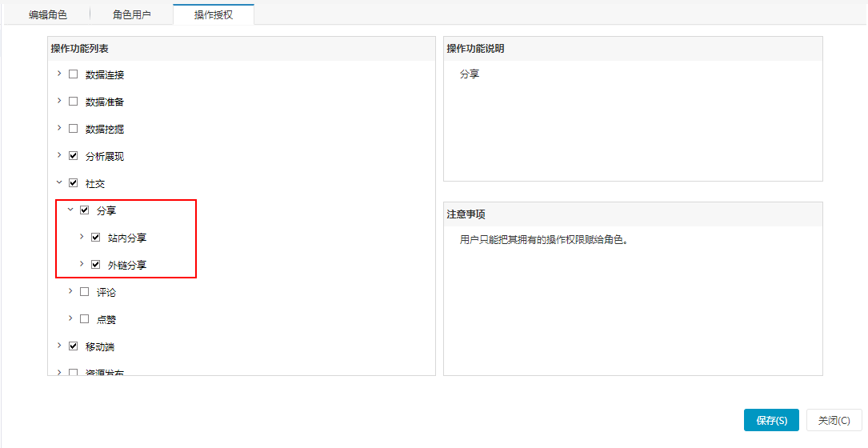
Task: Click the 保存(S) button
Action: tap(771, 420)
